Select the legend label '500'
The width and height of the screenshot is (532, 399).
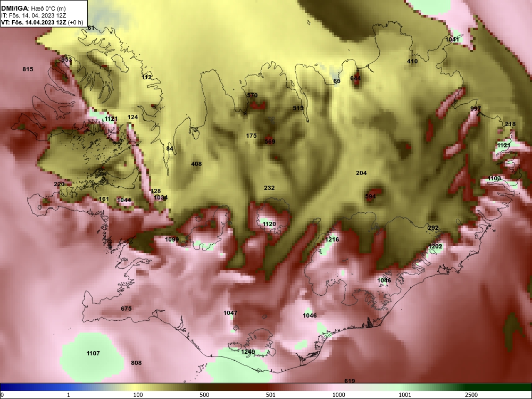click(204, 395)
